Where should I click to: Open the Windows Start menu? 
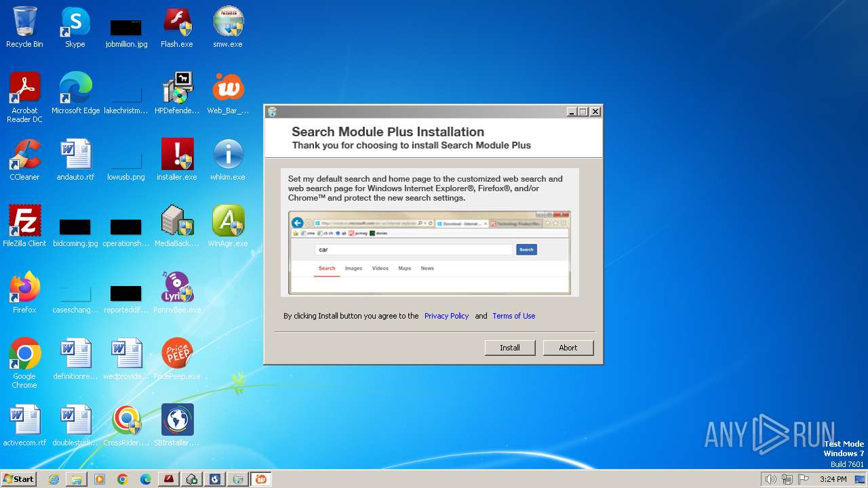click(19, 479)
